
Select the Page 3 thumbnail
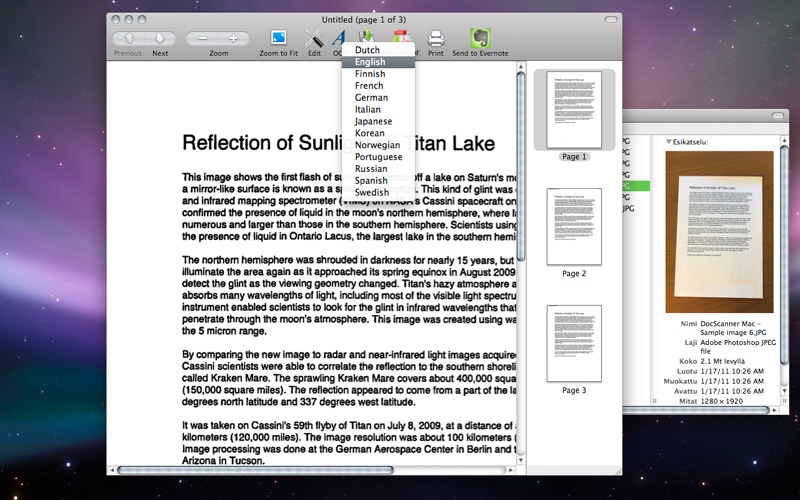(x=574, y=343)
